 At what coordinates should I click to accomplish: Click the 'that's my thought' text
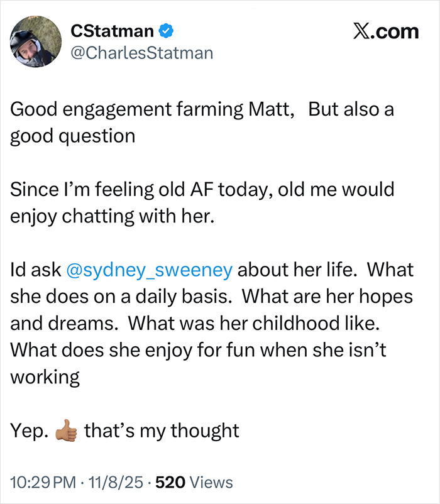click(x=162, y=430)
